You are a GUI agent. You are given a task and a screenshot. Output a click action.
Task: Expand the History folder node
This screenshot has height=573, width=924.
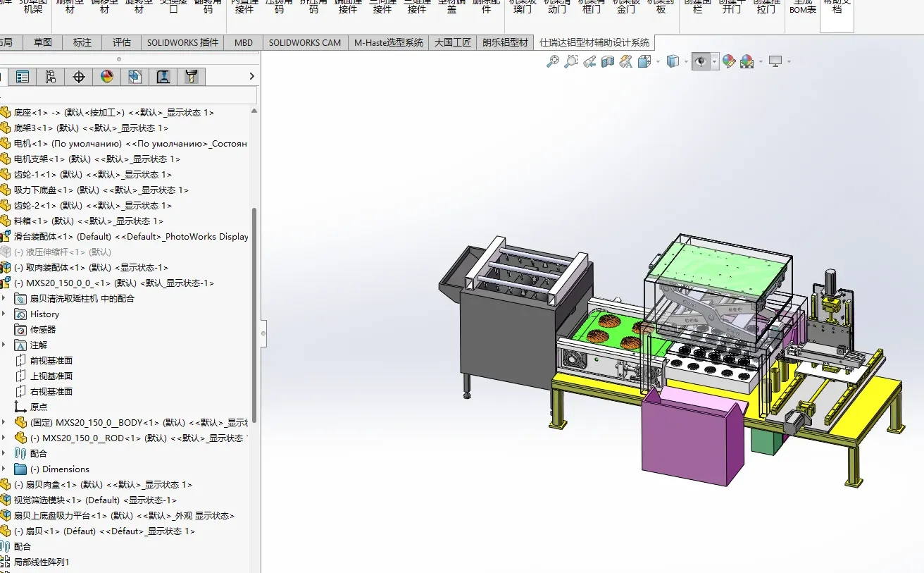coord(4,314)
